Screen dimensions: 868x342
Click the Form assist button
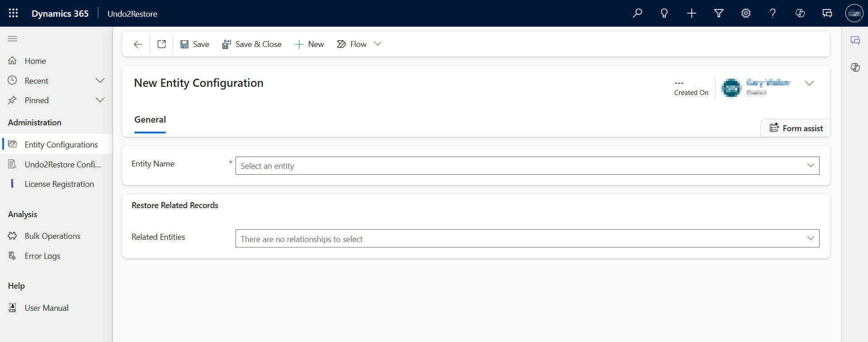tap(796, 128)
